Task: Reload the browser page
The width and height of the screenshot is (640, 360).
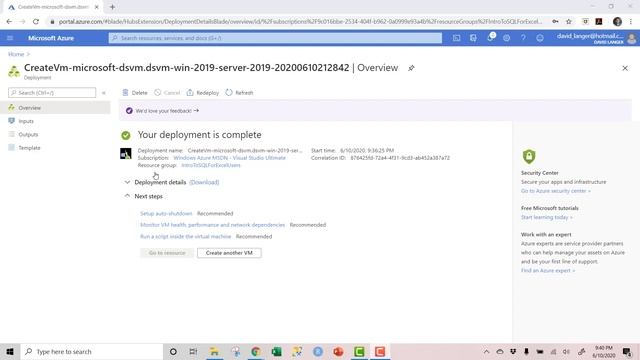Action: click(36, 22)
